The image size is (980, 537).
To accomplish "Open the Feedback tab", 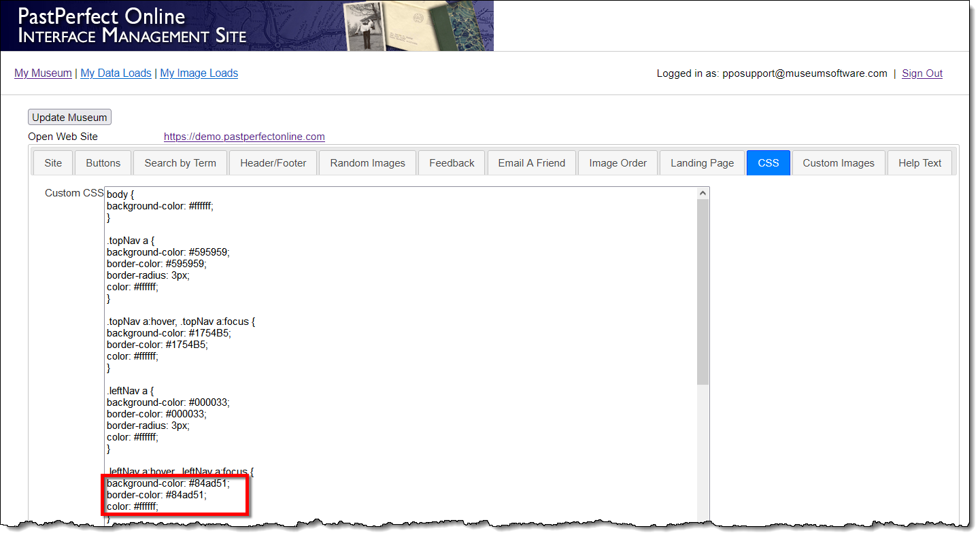I will [451, 162].
